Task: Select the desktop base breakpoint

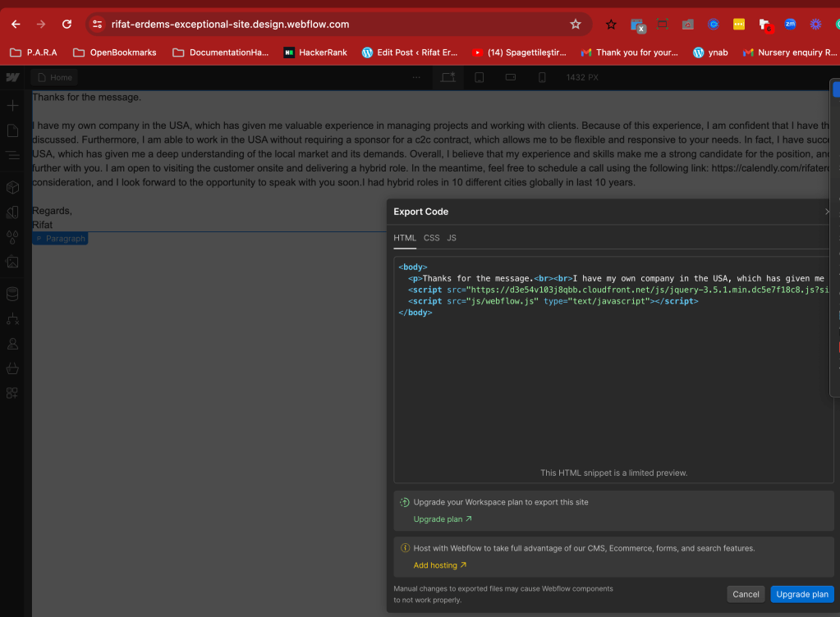Action: tap(448, 78)
